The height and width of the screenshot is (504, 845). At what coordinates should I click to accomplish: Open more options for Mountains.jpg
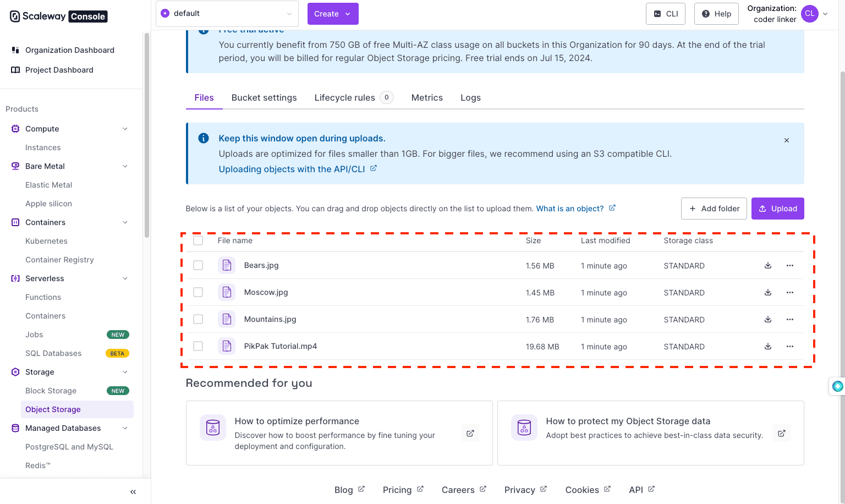790,319
